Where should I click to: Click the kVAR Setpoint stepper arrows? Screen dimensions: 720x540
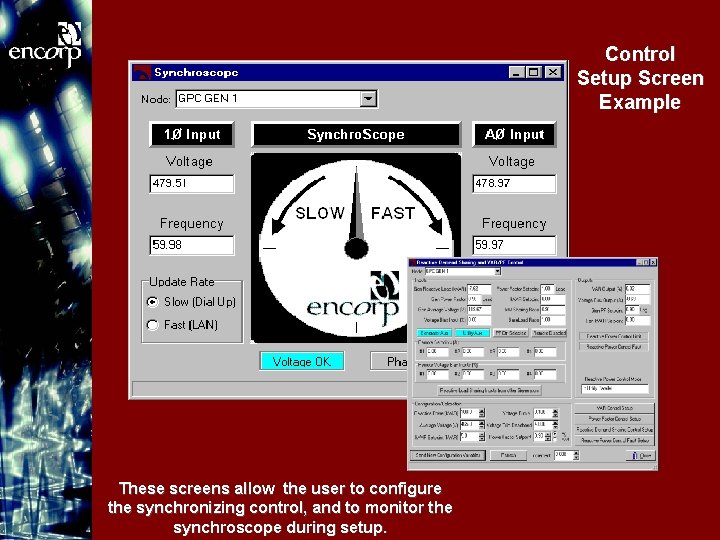click(x=482, y=437)
